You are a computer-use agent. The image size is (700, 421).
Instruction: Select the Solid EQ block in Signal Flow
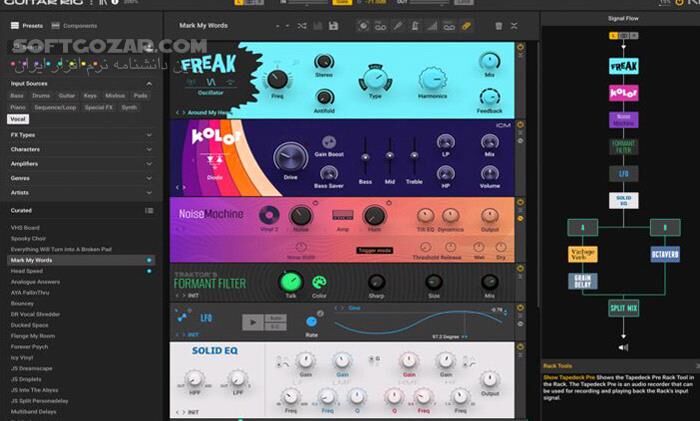(624, 200)
